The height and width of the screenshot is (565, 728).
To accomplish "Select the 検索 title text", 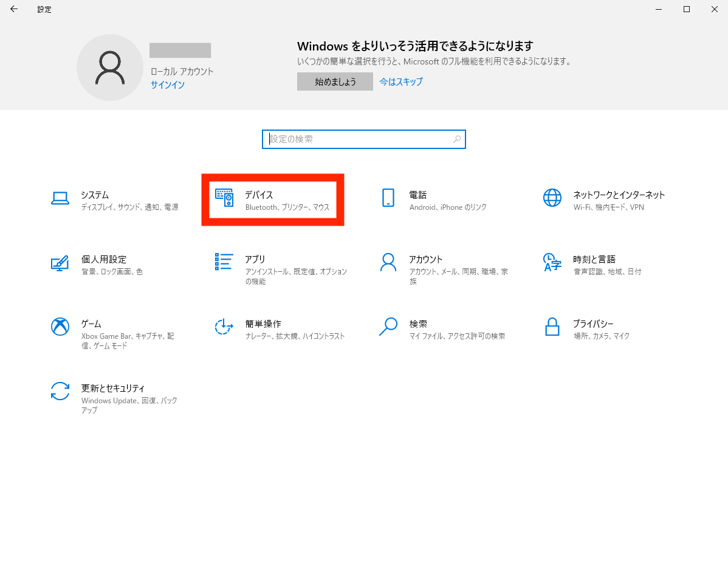I will pyautogui.click(x=418, y=324).
